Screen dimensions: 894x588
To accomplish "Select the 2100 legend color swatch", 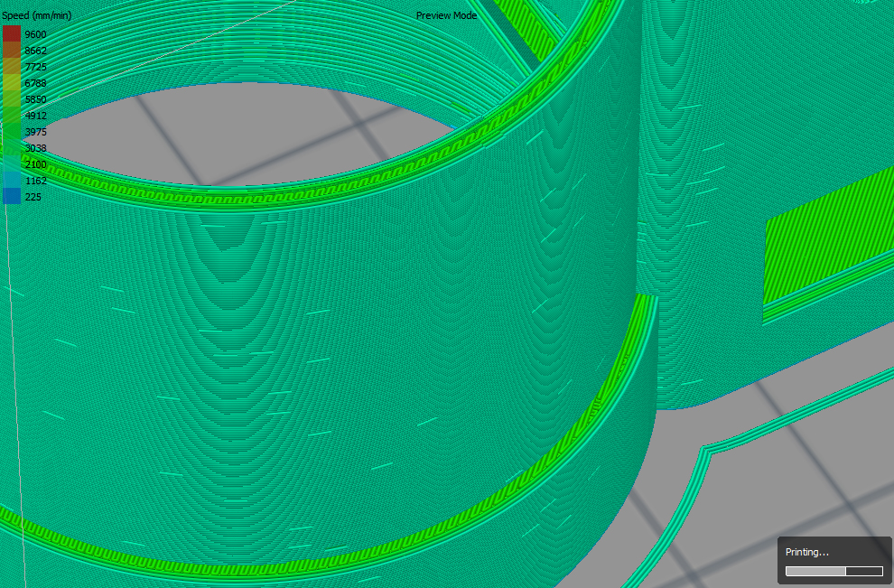I will 12,164.
